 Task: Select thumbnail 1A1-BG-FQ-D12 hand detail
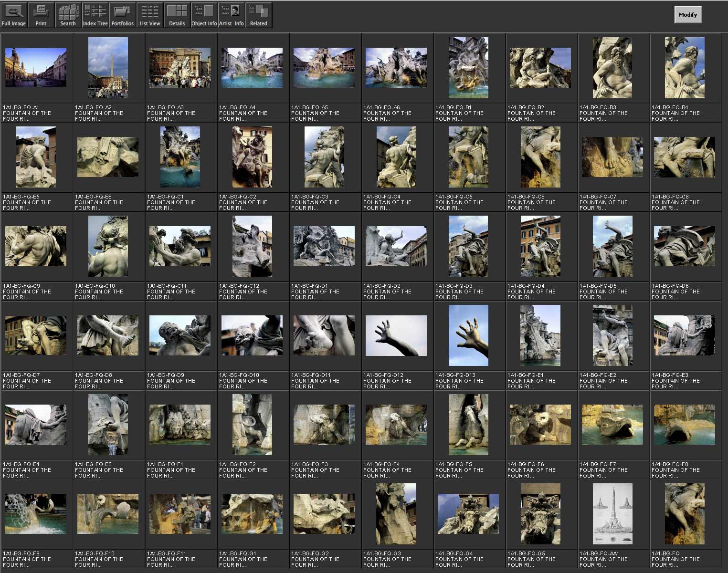pyautogui.click(x=396, y=335)
